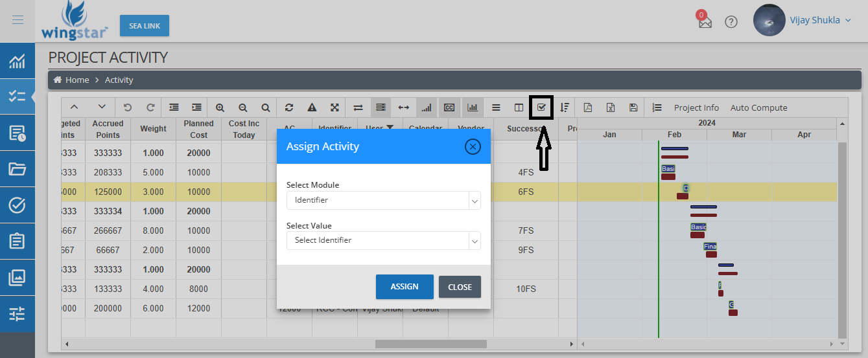Click the Home breadcrumb link
This screenshot has height=358, width=868.
[x=71, y=80]
